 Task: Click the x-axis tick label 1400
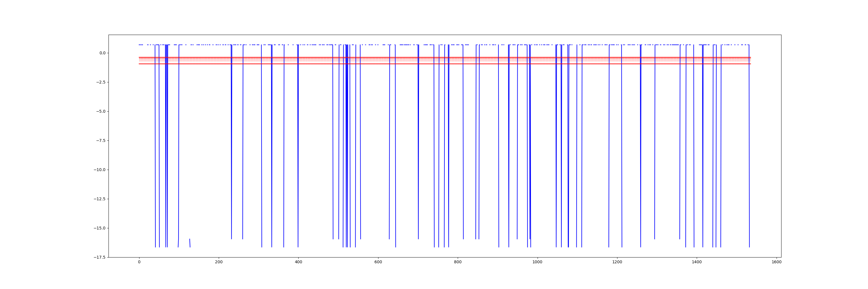click(697, 262)
